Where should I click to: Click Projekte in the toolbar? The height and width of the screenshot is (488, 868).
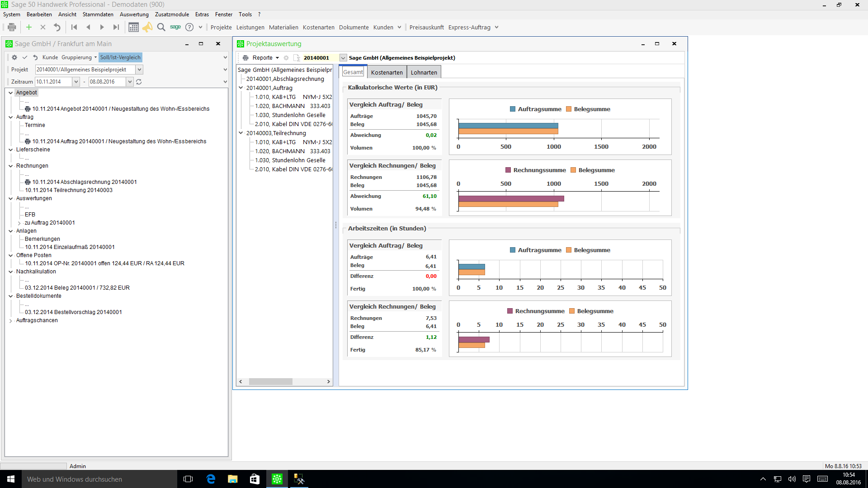point(221,28)
